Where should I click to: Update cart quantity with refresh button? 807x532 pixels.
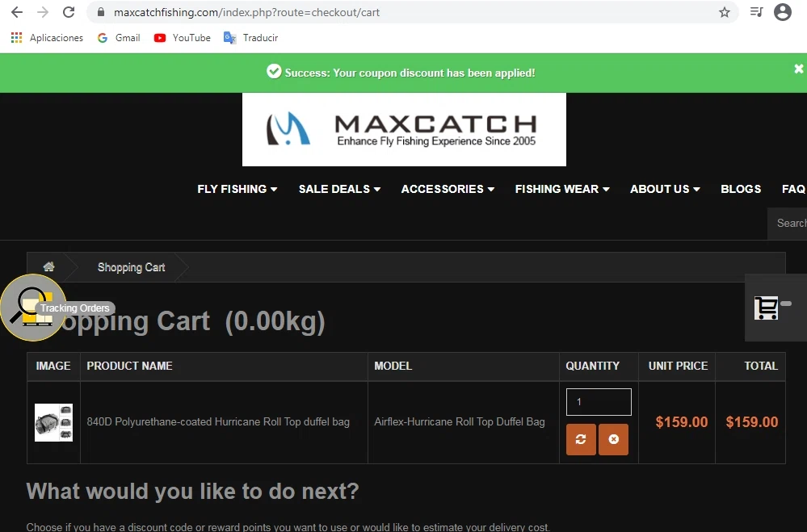tap(581, 439)
